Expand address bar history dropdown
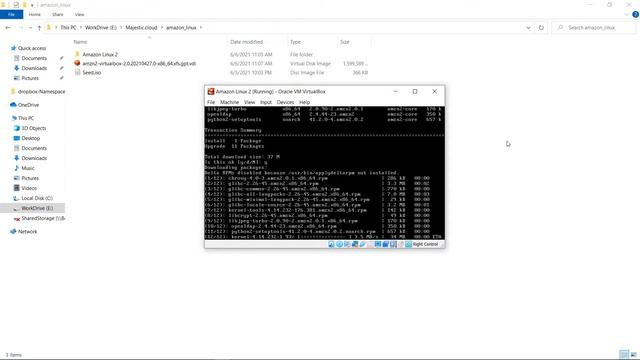Viewport: 640px width, 360px height. point(528,27)
